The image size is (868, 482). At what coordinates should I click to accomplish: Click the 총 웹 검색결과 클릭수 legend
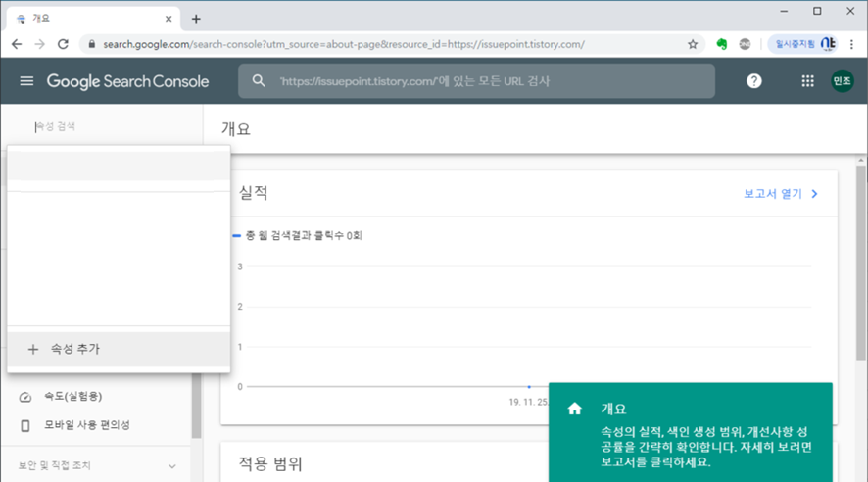297,236
